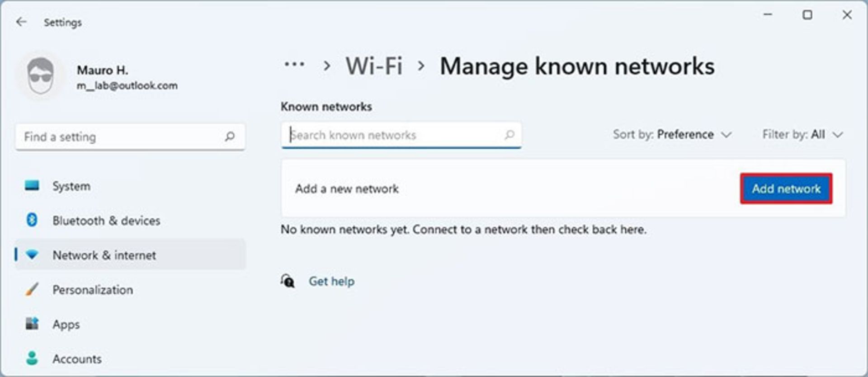Click the Apps icon in sidebar
The image size is (868, 377).
(32, 324)
